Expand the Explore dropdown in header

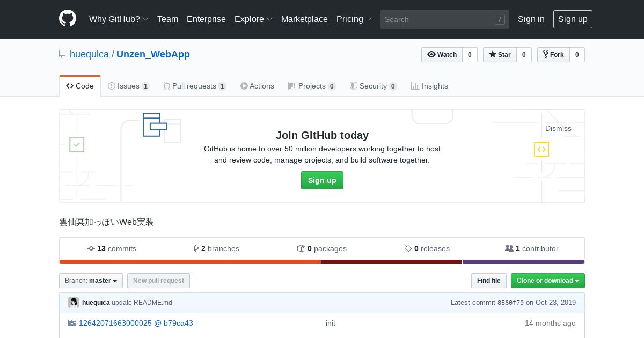pos(253,19)
